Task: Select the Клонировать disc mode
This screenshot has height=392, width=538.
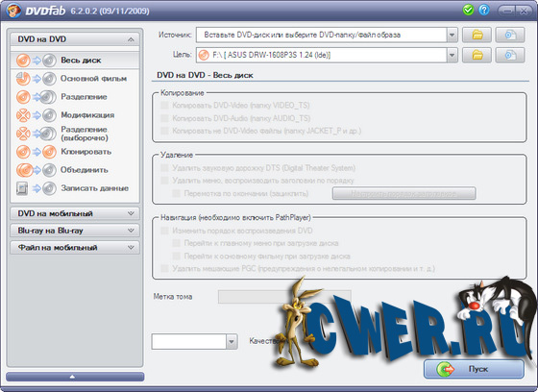Action: point(75,152)
